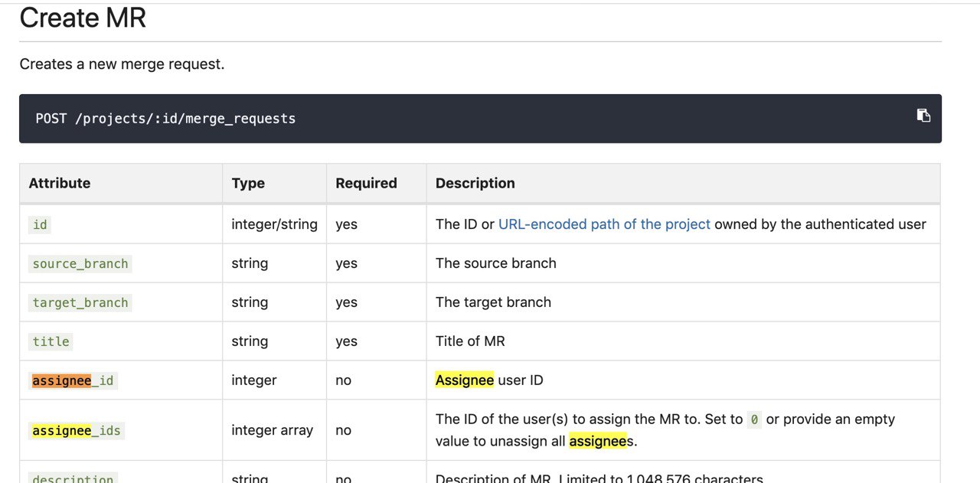Click the Required column header
Viewport: 980px width, 483px height.
366,183
